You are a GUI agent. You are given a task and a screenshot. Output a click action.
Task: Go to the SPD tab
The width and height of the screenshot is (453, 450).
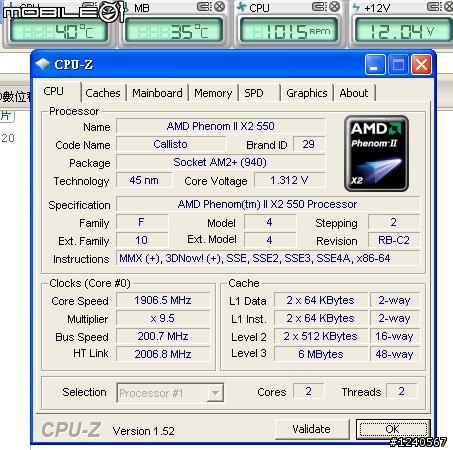[x=254, y=93]
